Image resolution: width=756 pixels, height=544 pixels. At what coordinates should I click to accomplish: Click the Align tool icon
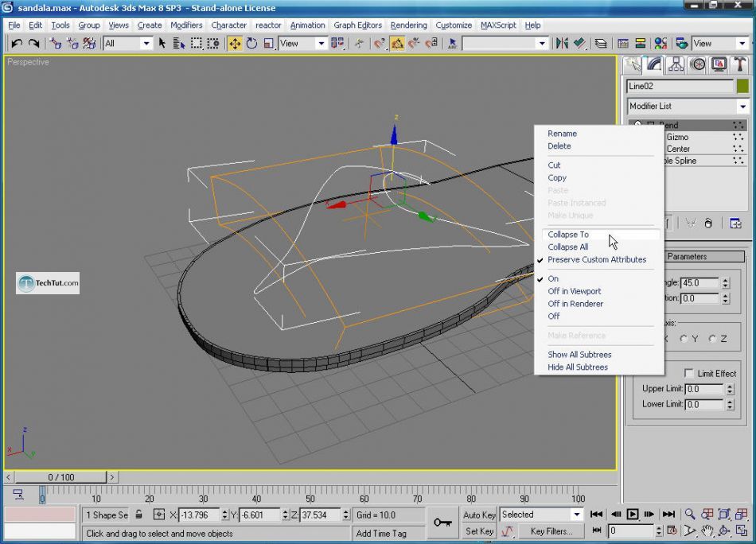click(579, 44)
